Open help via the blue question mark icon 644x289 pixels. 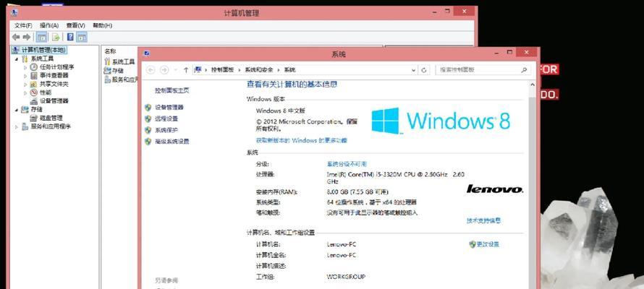pyautogui.click(x=70, y=37)
